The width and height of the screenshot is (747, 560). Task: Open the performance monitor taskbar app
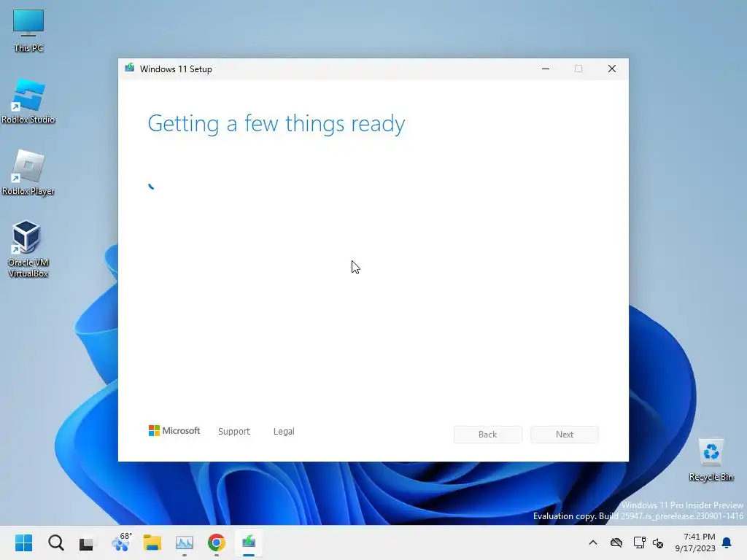pos(185,542)
